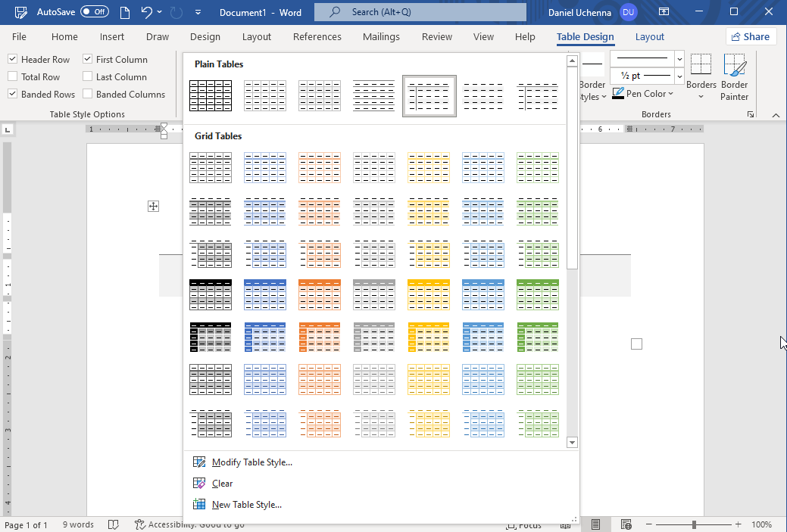787x532 pixels.
Task: Click the Share button
Action: coord(750,36)
